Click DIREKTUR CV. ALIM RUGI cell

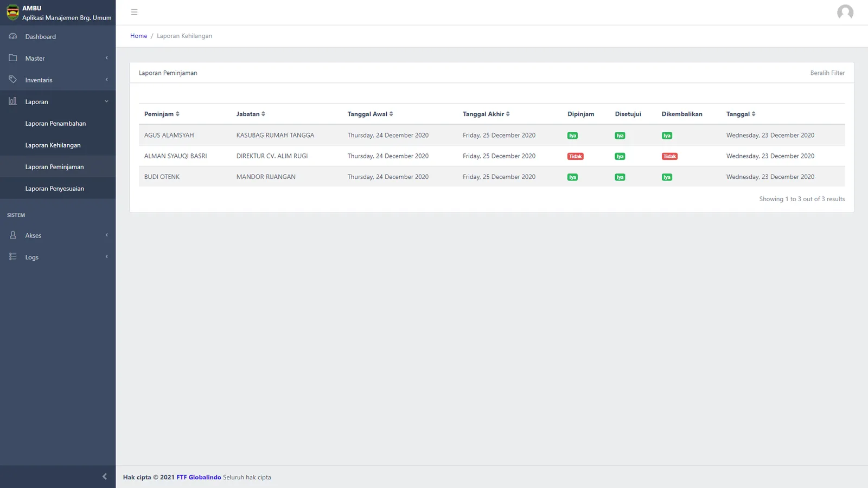pyautogui.click(x=272, y=156)
